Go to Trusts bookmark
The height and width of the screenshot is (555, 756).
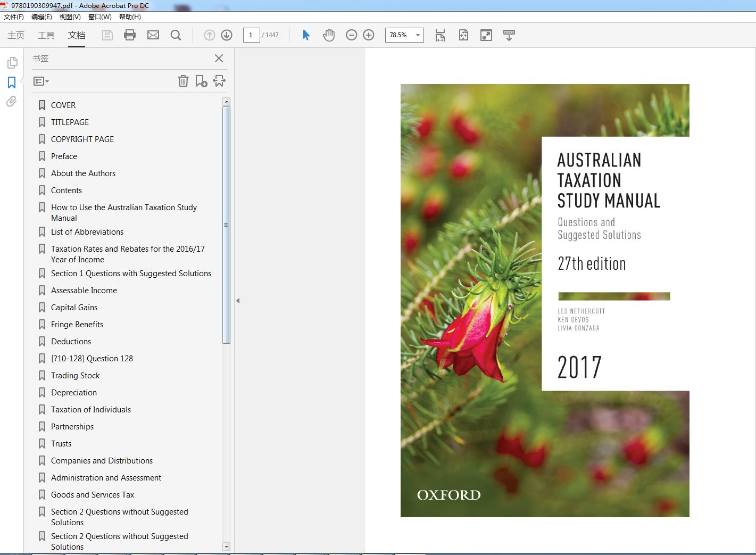pos(61,444)
